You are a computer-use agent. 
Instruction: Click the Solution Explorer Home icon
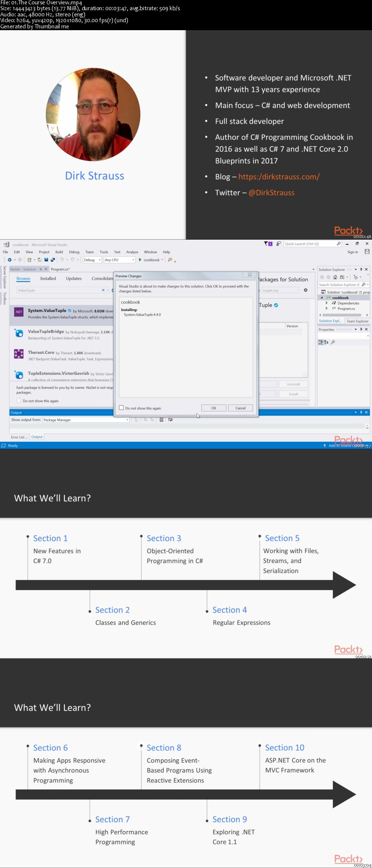[335, 277]
